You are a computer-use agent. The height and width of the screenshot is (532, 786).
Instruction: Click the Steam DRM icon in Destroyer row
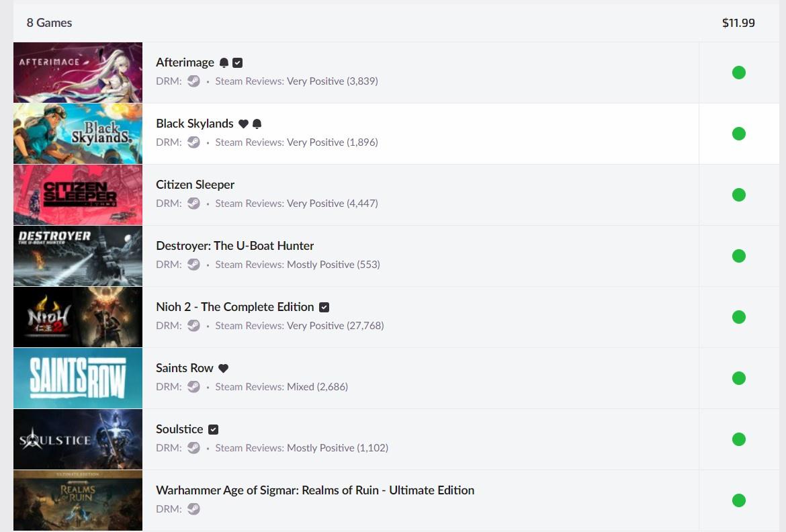(x=193, y=265)
